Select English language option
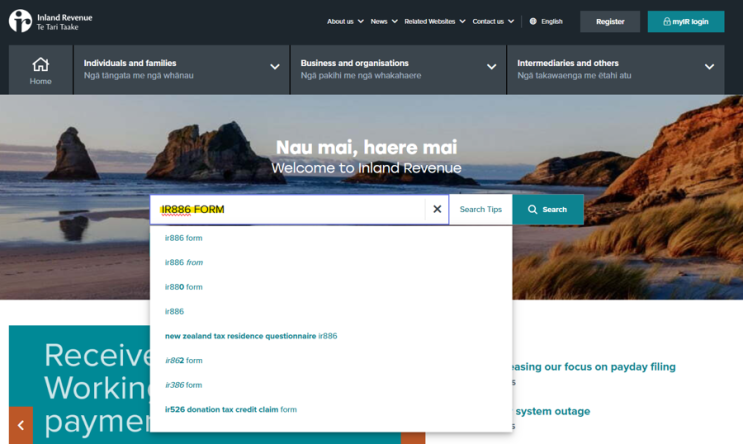Screen dimensions: 743x444 [x=552, y=21]
